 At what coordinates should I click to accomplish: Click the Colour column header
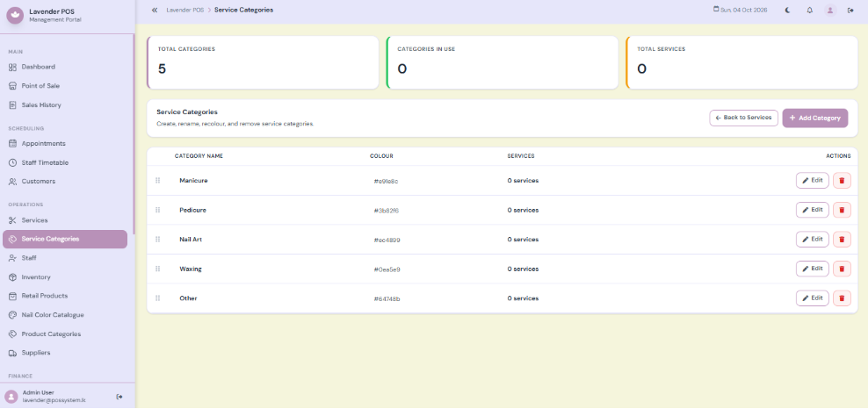click(x=381, y=156)
